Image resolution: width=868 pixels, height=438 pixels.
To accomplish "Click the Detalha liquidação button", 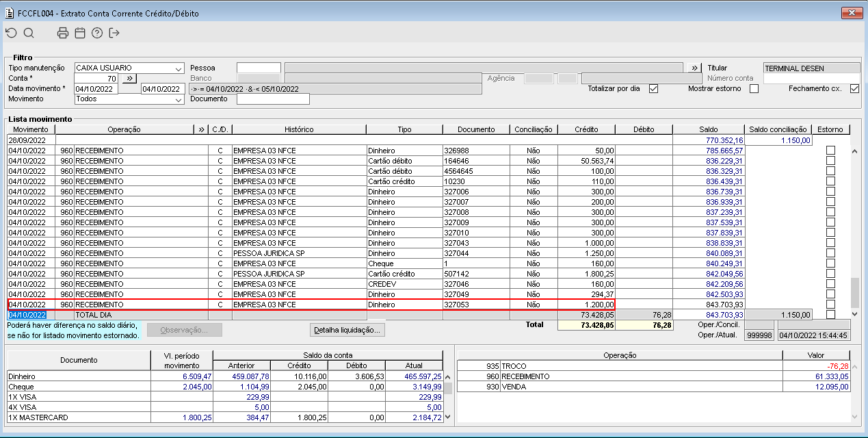I will pyautogui.click(x=347, y=330).
